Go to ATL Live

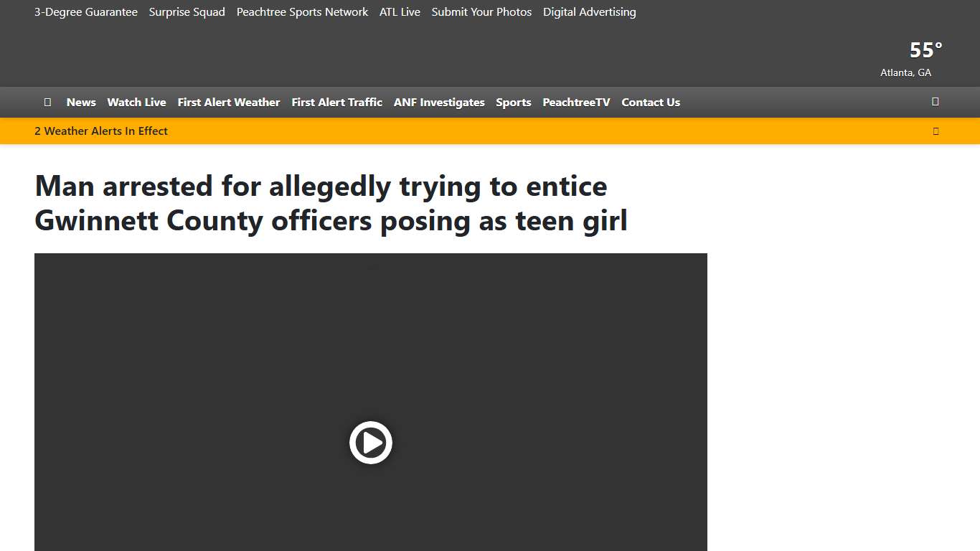point(400,12)
